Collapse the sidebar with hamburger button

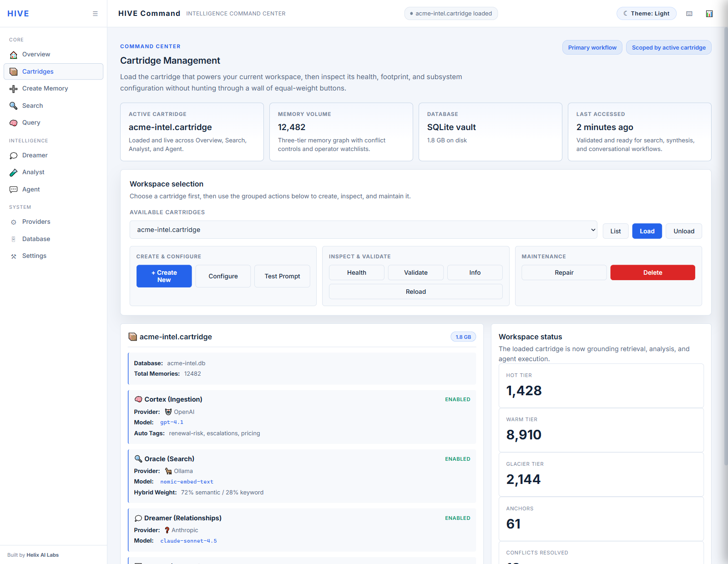click(95, 14)
